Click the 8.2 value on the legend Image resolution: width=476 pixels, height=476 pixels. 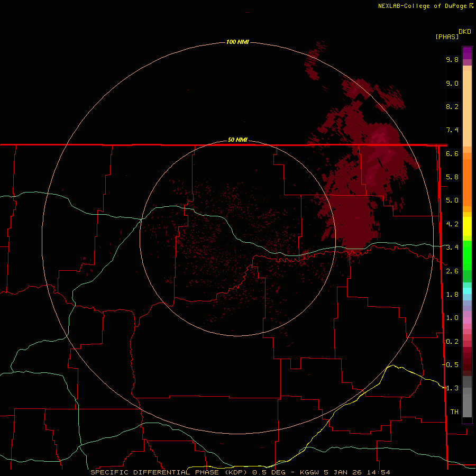tap(452, 106)
